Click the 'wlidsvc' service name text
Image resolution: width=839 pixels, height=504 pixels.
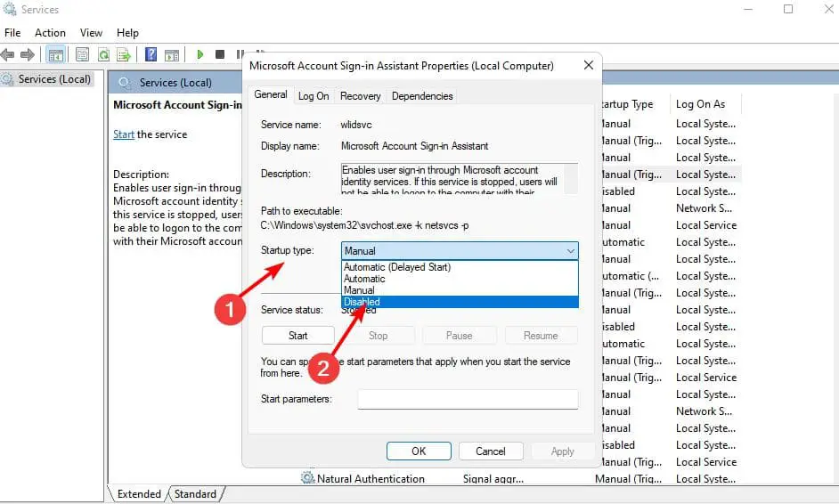pos(356,125)
